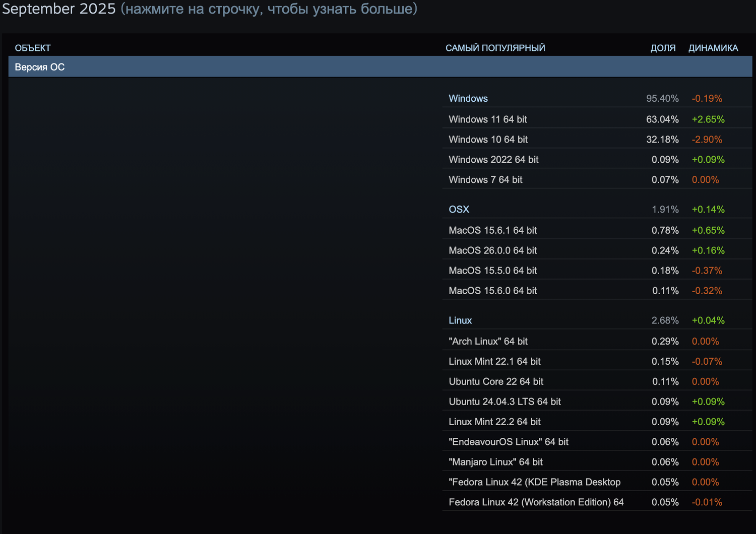This screenshot has width=756, height=534.
Task: Open the OSX category link
Action: [459, 209]
